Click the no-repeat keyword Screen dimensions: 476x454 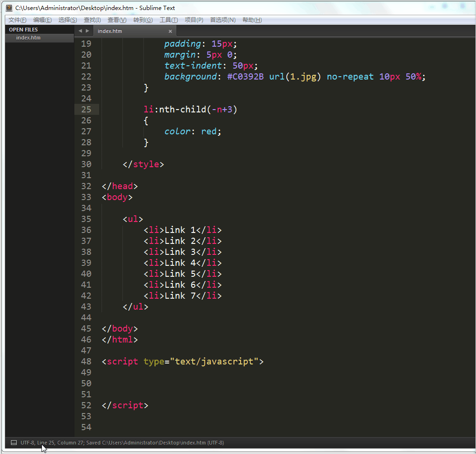tap(350, 77)
